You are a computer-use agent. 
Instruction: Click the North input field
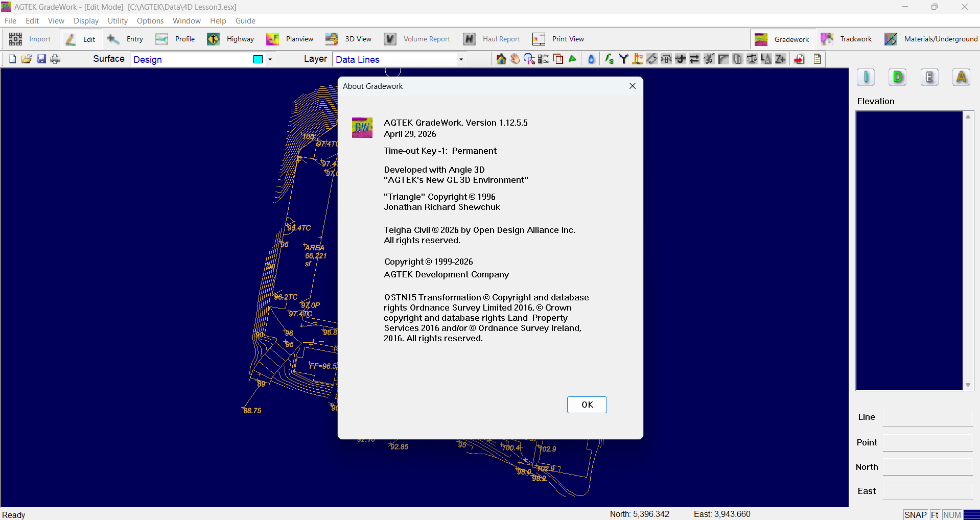pyautogui.click(x=927, y=467)
